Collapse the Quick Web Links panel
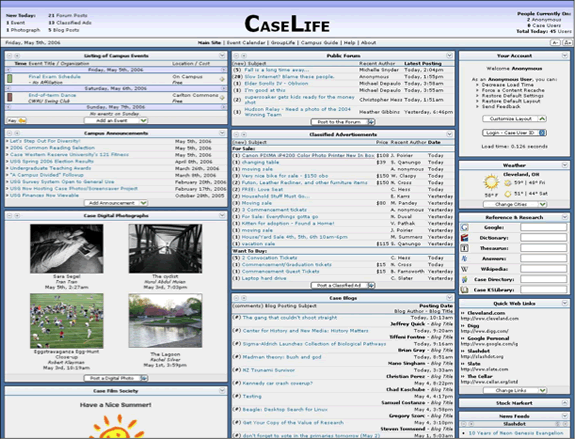Image resolution: width=575 pixels, height=439 pixels. click(x=565, y=303)
